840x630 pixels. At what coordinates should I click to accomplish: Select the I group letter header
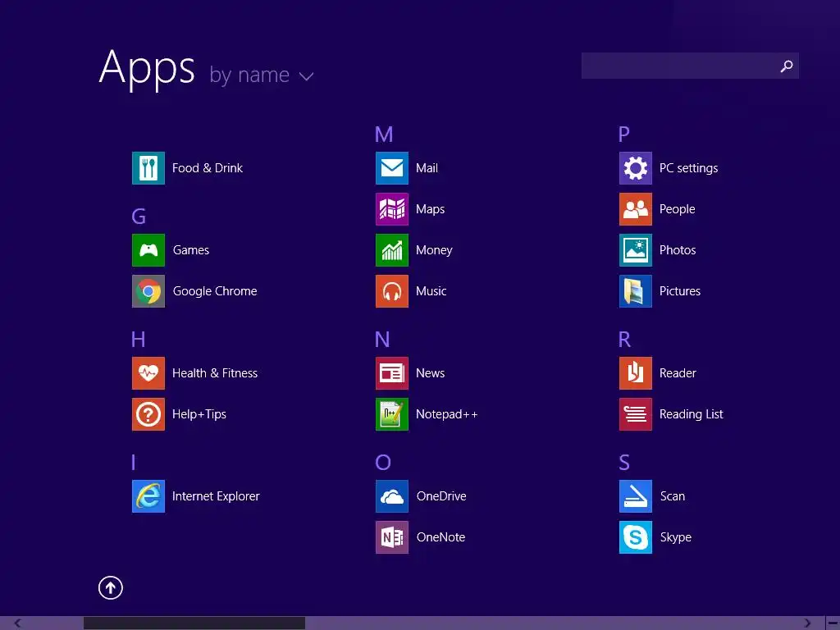pyautogui.click(x=134, y=463)
